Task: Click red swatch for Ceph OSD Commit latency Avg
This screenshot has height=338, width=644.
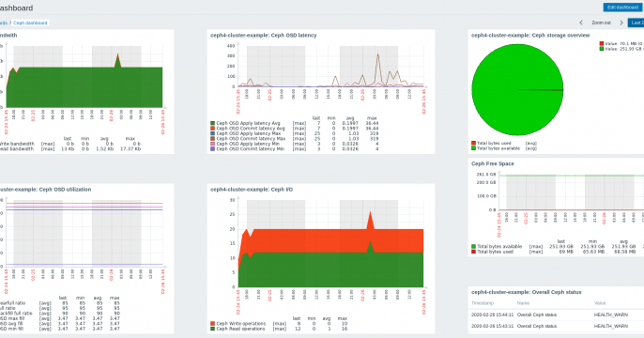Action: click(x=213, y=129)
